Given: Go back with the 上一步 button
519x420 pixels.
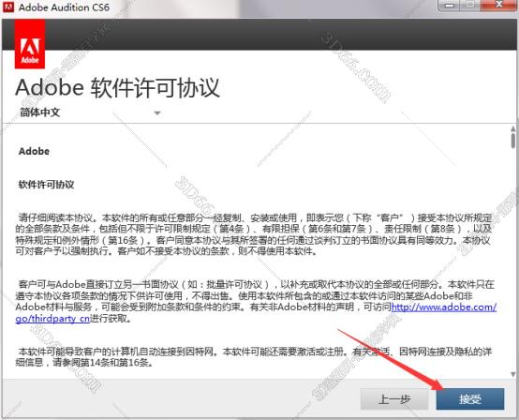Looking at the screenshot, I should [x=393, y=398].
